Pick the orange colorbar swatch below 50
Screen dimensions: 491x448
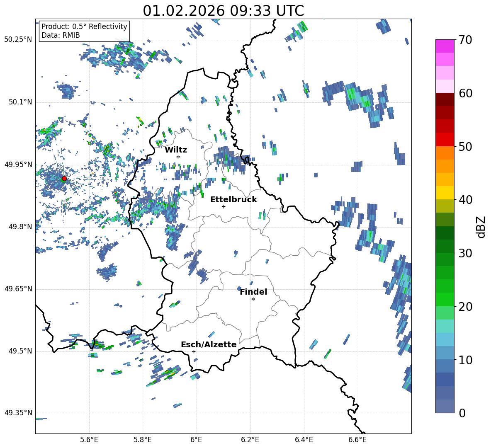(x=445, y=153)
